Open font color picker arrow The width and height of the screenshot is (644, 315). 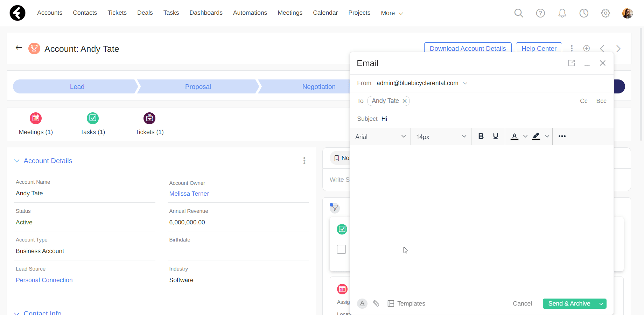tap(525, 136)
